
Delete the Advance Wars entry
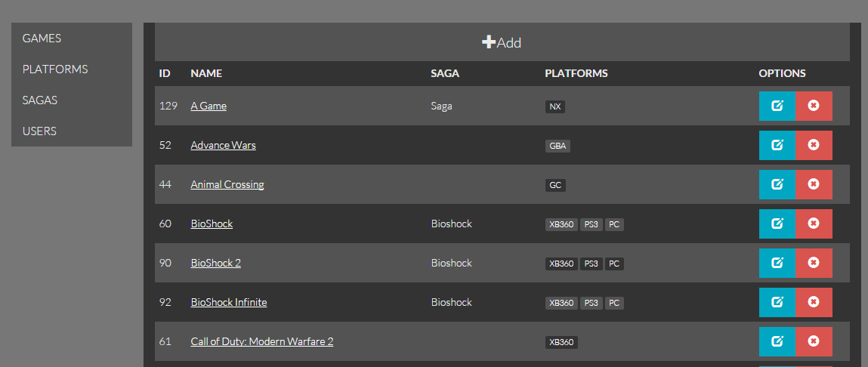[814, 145]
